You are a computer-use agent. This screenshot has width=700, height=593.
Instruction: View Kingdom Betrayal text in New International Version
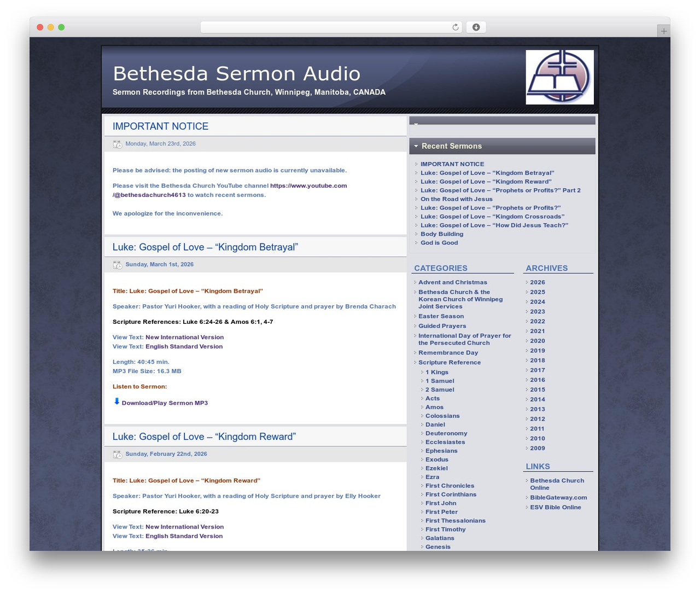184,338
